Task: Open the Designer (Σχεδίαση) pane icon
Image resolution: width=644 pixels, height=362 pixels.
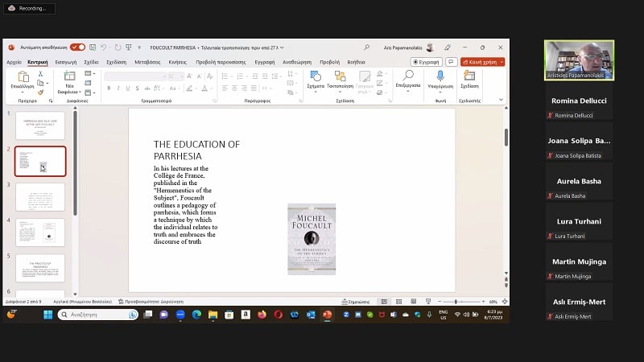Action: coord(469,76)
